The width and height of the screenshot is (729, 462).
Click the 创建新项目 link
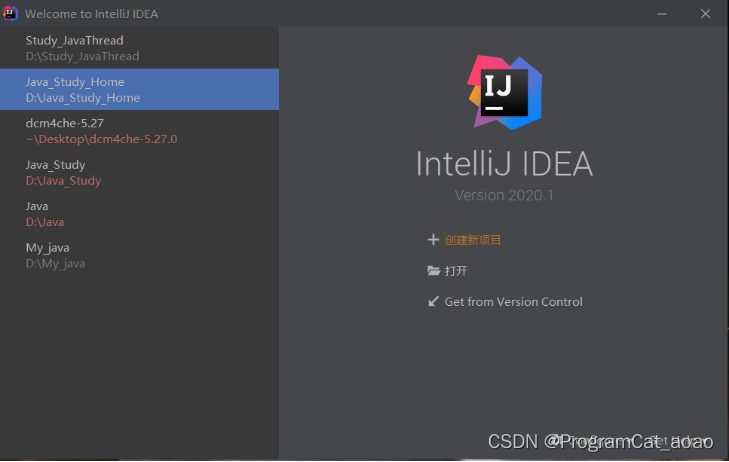point(472,240)
